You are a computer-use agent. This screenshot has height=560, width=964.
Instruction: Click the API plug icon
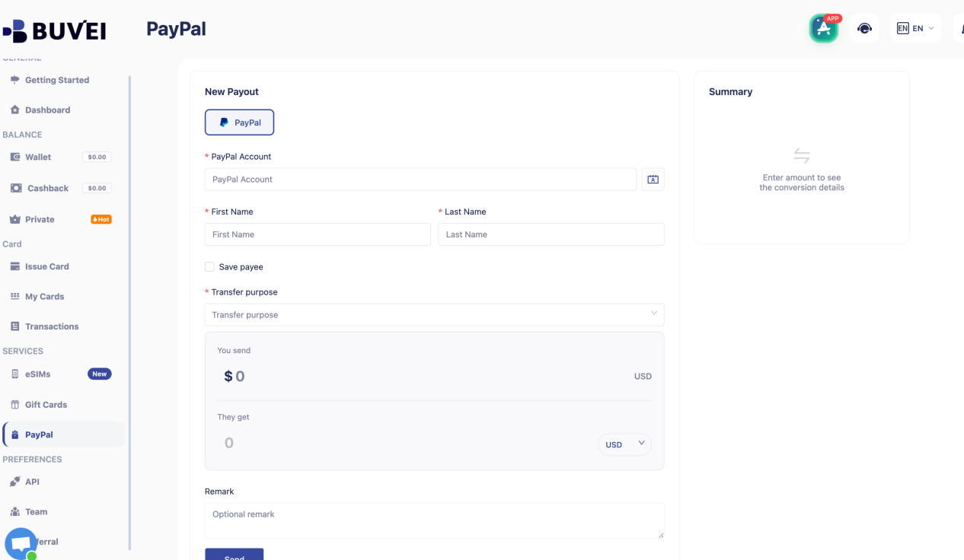click(x=14, y=482)
